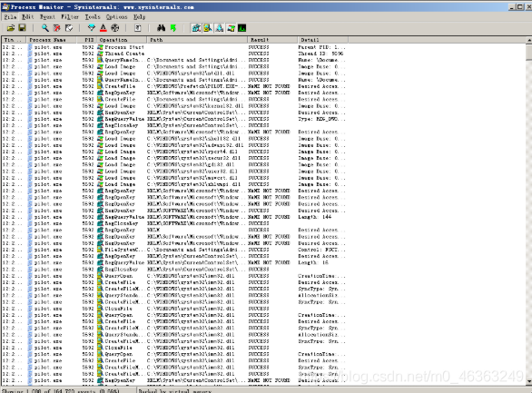Click the green Jump To arrow icon
Screen dimensions: 532x393
(x=173, y=28)
